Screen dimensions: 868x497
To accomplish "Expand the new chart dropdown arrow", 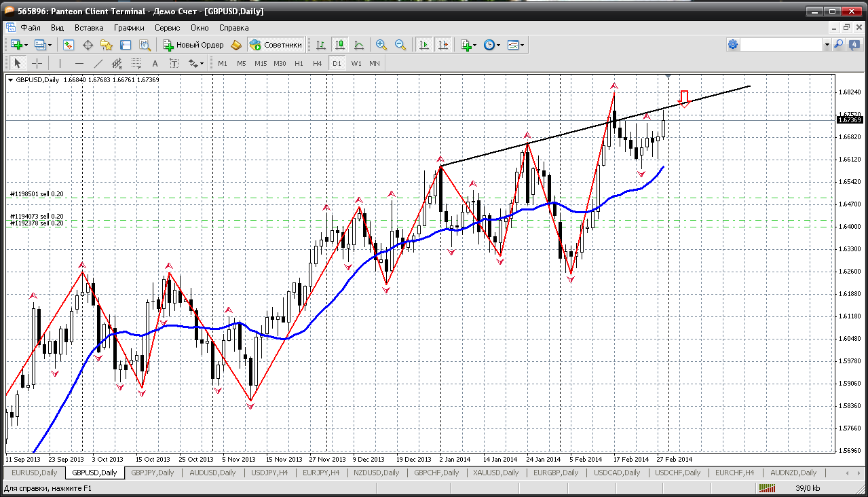I will [x=26, y=45].
